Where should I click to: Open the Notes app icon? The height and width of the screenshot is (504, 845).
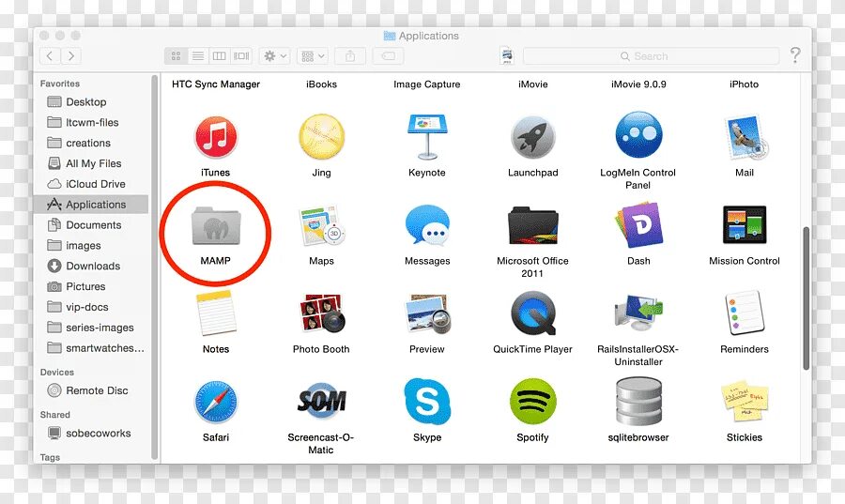click(216, 313)
